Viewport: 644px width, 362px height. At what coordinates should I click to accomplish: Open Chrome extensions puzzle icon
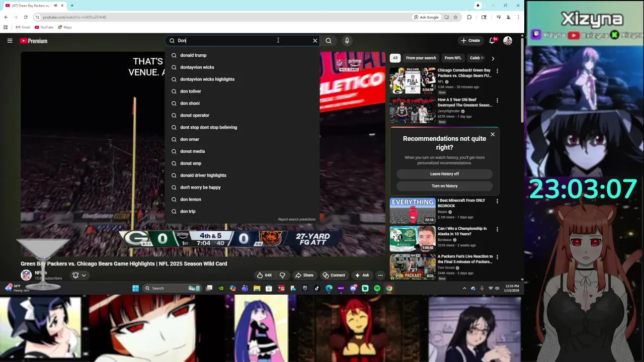coord(469,17)
